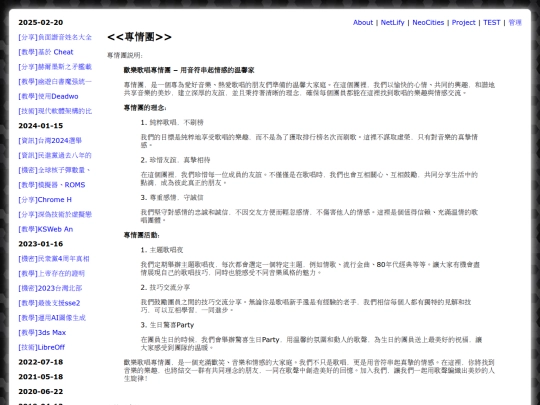The height and width of the screenshot is (405, 540).
Task: Open the [教學] 運用AI圖像生成 link
Action: [x=52, y=318]
